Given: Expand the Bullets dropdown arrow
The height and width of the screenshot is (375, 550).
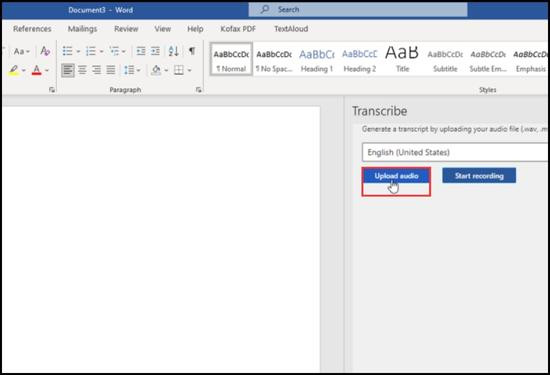Looking at the screenshot, I should [78, 52].
